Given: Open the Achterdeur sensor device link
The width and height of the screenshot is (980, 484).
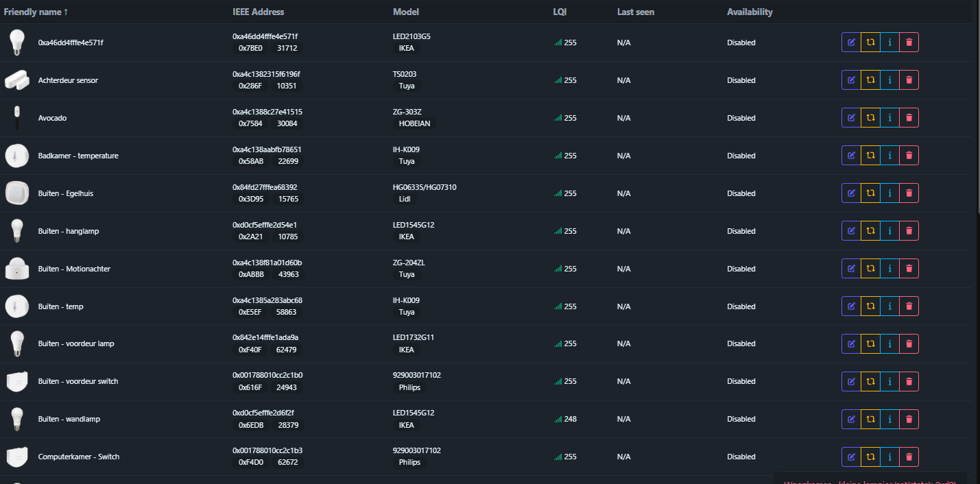Looking at the screenshot, I should point(68,80).
